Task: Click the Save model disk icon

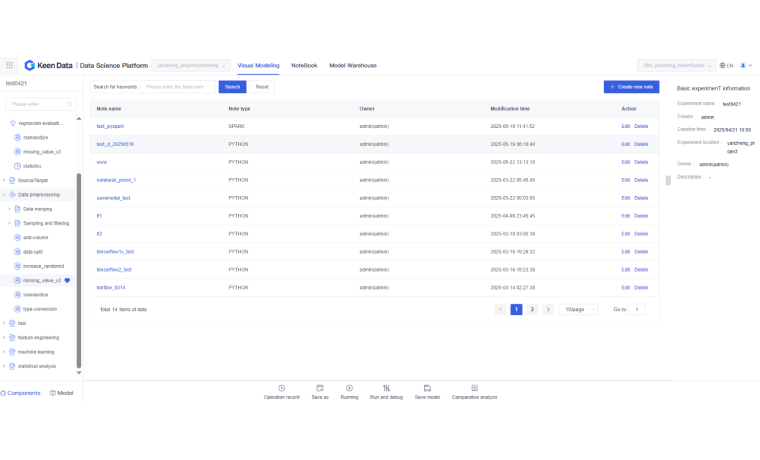Action: (x=427, y=387)
